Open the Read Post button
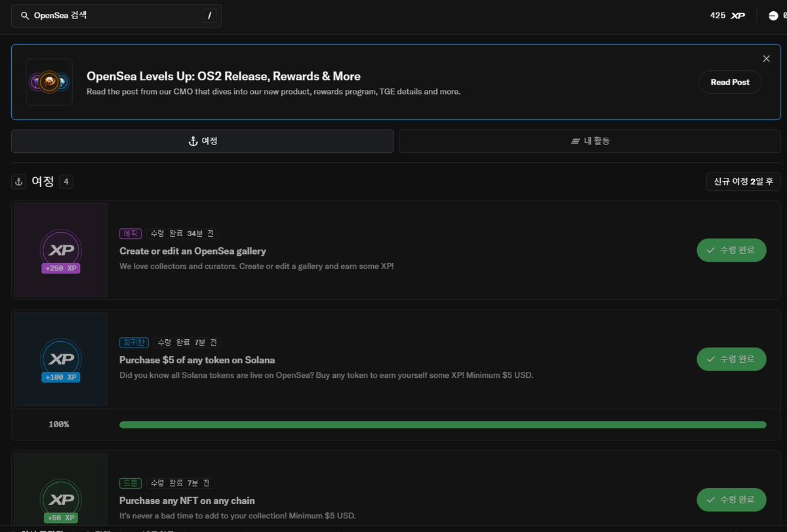Viewport: 787px width, 532px height. tap(730, 82)
